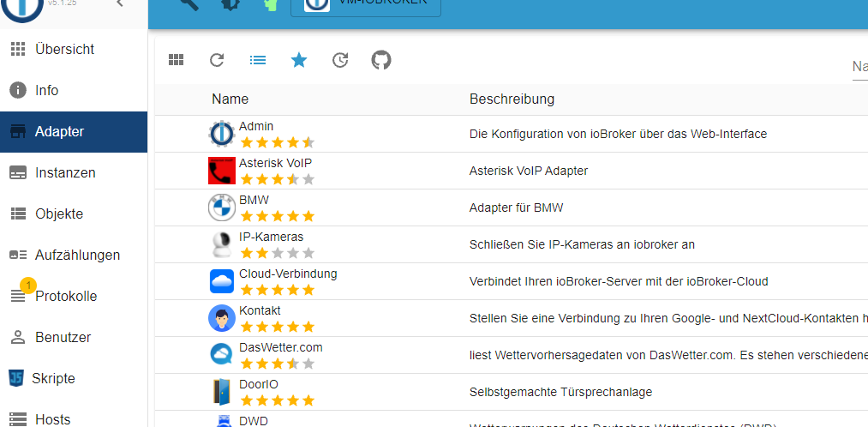Click the Hosts storage icon
Image resolution: width=868 pixels, height=427 pixels.
18,419
